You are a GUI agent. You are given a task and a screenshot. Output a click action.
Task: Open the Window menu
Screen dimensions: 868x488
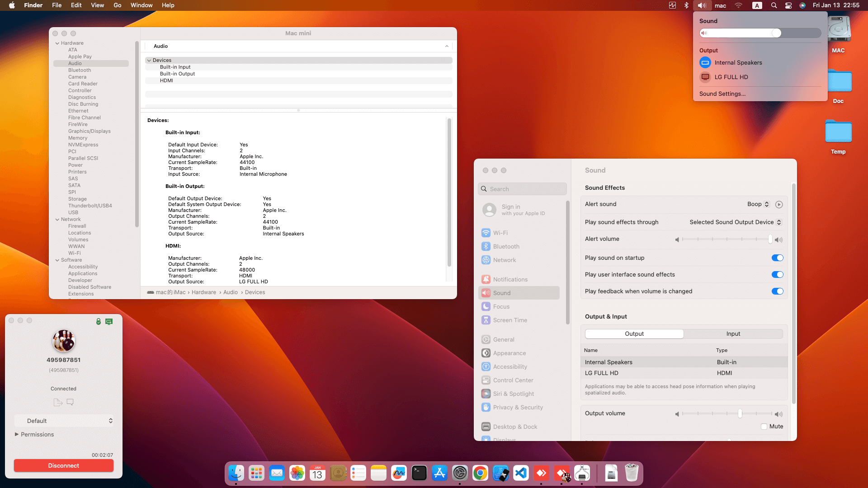pos(142,5)
